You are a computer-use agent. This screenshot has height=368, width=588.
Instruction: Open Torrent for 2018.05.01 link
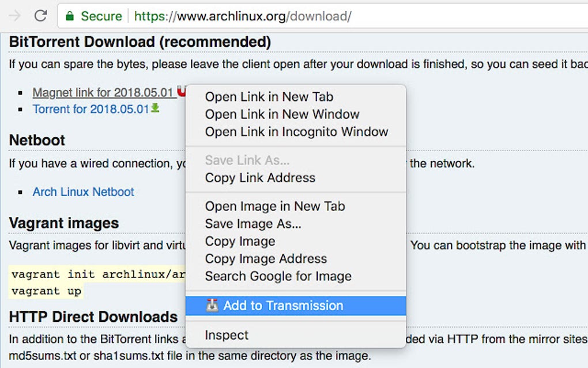[x=91, y=109]
